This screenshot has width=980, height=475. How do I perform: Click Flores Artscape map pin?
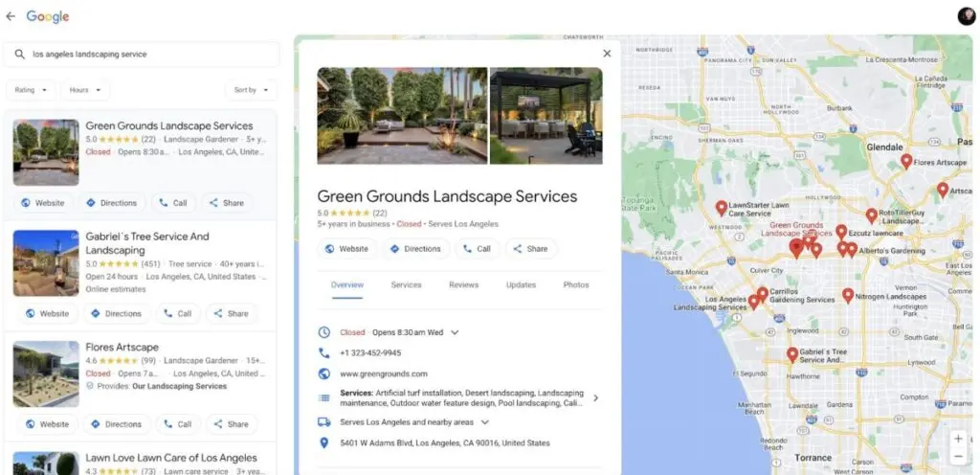click(906, 162)
